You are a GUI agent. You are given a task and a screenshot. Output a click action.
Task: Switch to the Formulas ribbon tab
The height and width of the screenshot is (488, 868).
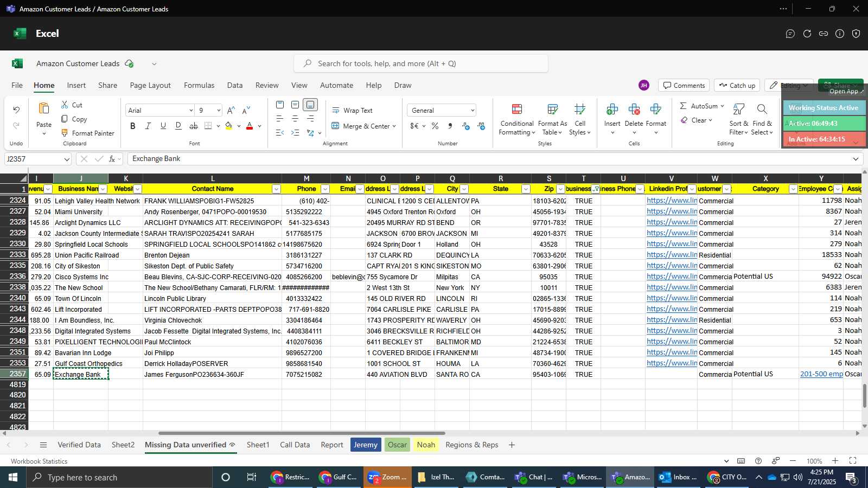tap(199, 85)
